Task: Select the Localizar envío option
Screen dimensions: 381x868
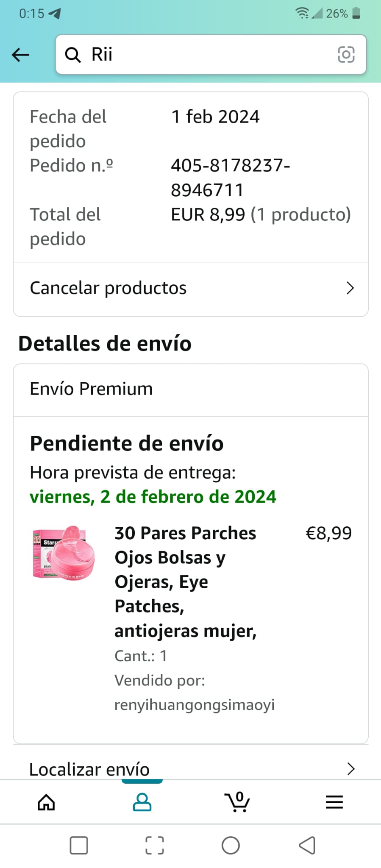Action: pyautogui.click(x=89, y=769)
